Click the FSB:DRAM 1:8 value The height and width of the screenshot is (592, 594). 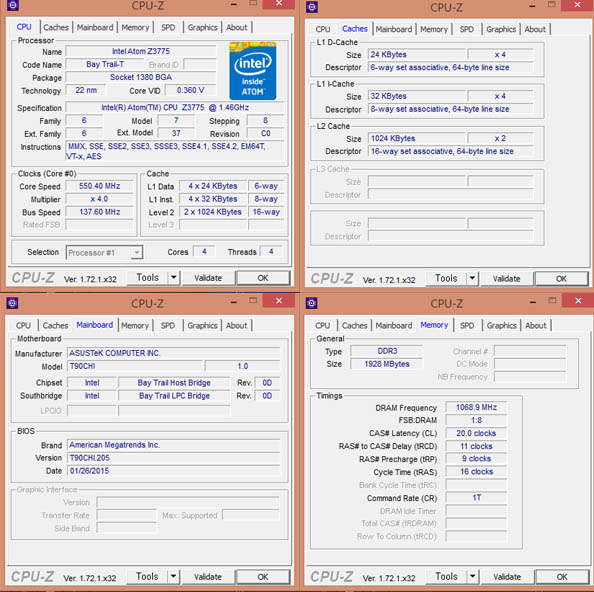coord(476,420)
